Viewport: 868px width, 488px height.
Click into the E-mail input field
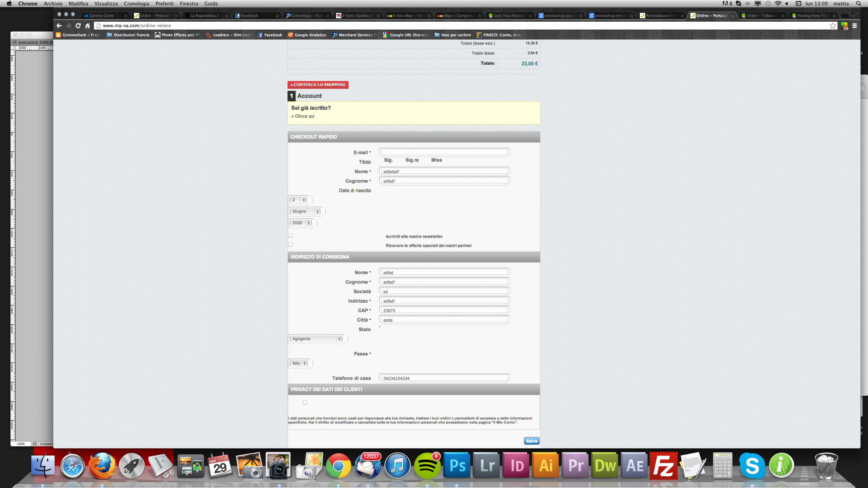point(444,152)
